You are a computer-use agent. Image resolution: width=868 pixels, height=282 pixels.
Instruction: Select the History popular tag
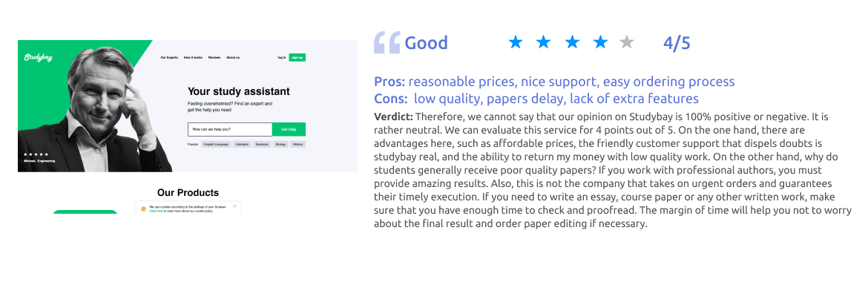tap(297, 144)
